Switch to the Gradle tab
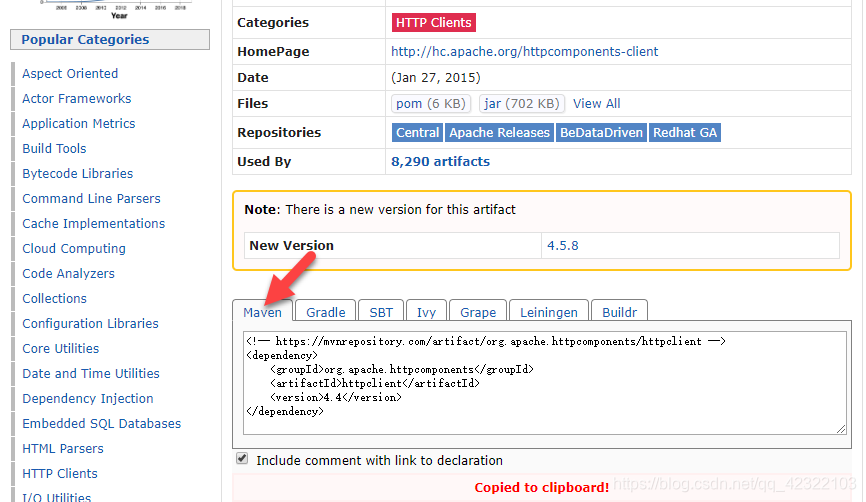The image size is (866, 502). [326, 312]
